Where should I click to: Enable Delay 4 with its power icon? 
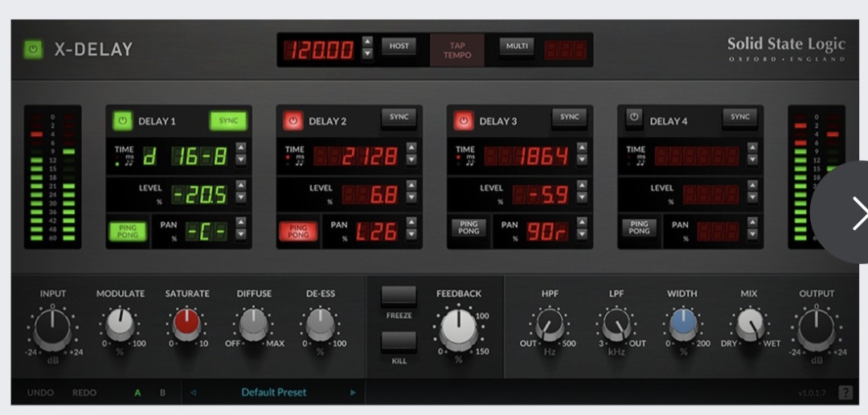[x=634, y=118]
